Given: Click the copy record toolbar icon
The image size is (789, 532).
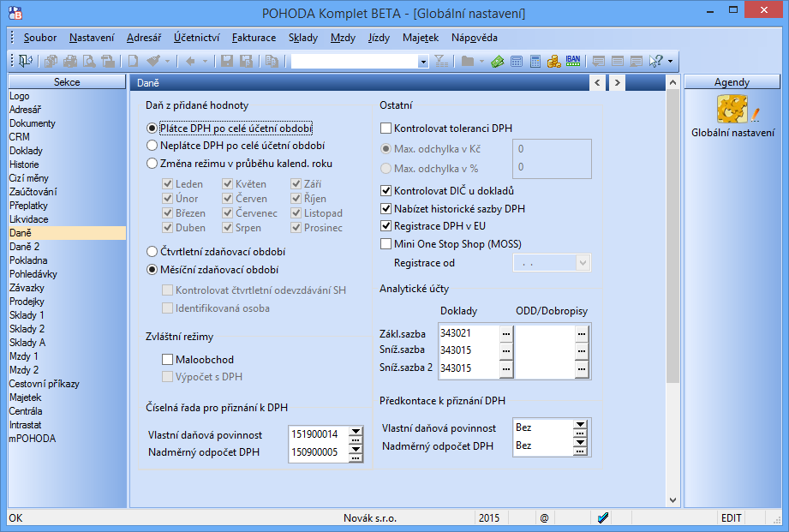Looking at the screenshot, I should pyautogui.click(x=272, y=62).
